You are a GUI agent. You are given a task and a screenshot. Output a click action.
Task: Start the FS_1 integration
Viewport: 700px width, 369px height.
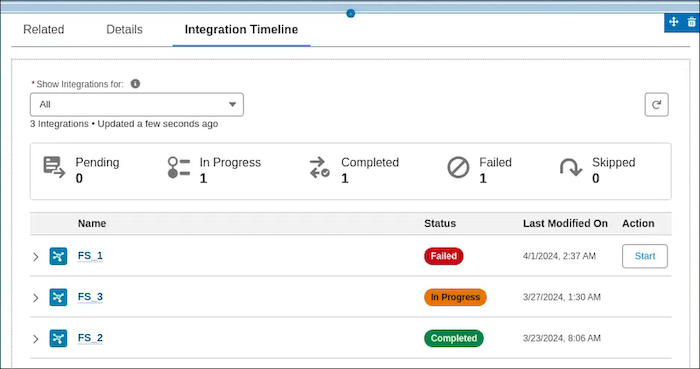point(645,256)
